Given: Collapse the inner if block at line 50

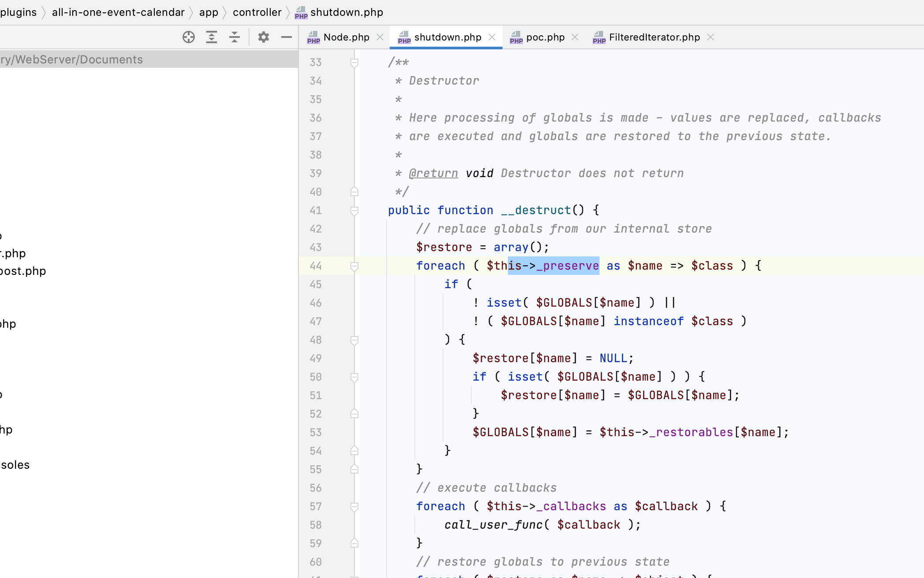Looking at the screenshot, I should pyautogui.click(x=354, y=377).
